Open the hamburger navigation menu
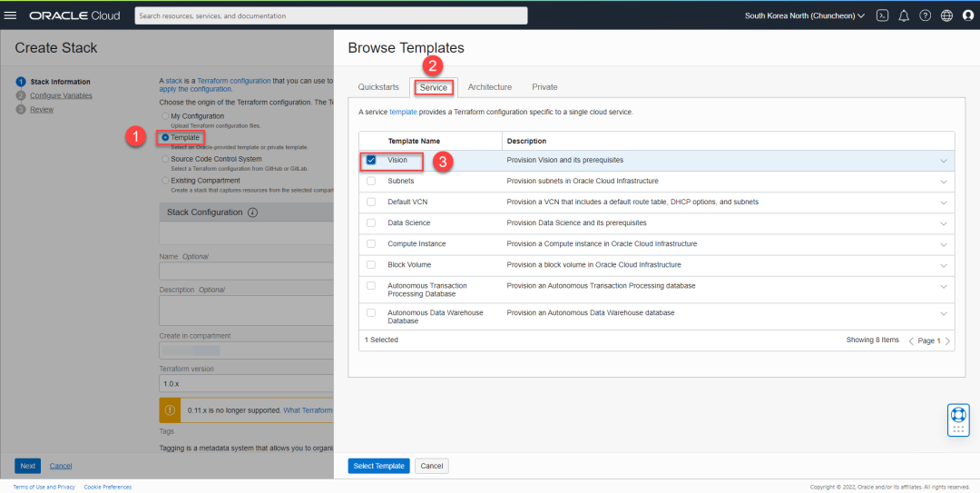Image resolution: width=980 pixels, height=493 pixels. (11, 15)
